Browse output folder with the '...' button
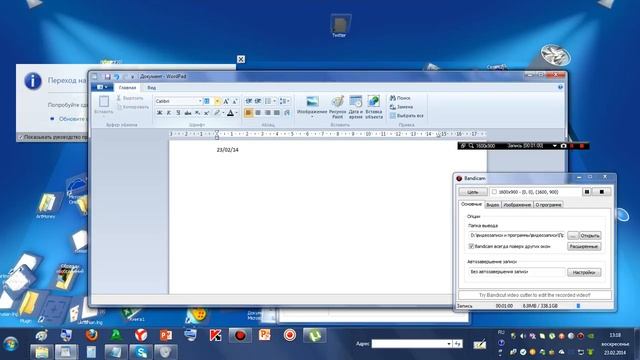The image size is (640, 360). point(573,236)
